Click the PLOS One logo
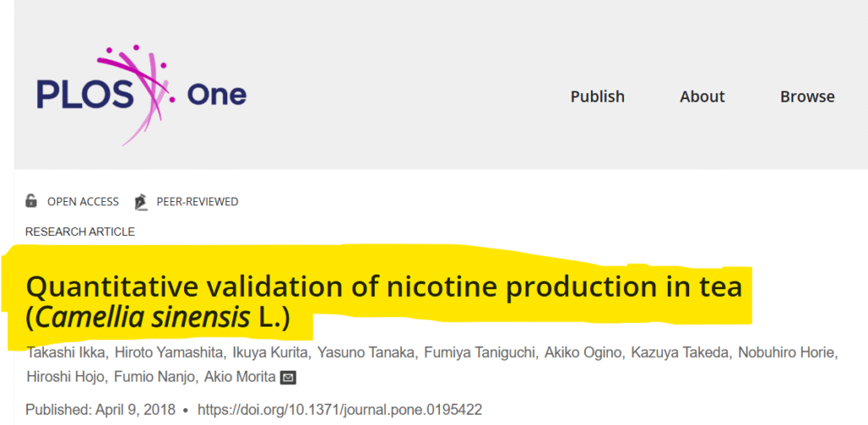 click(x=141, y=94)
